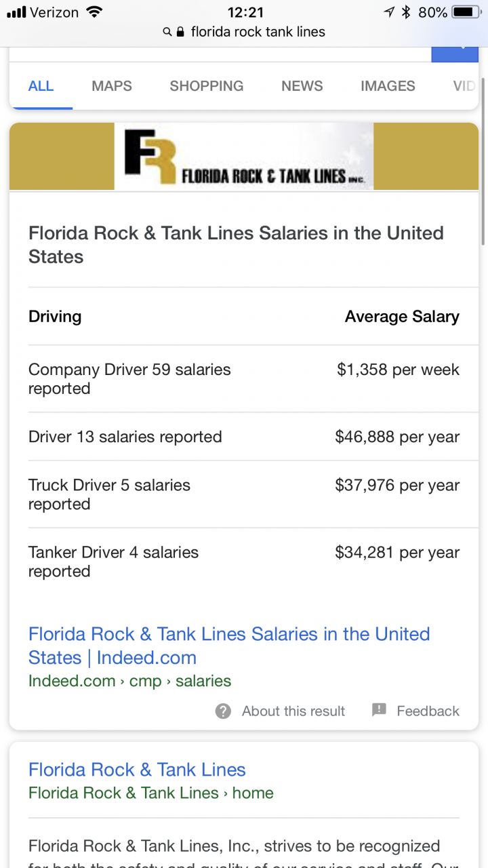The height and width of the screenshot is (868, 488).
Task: Click the Feedback flag icon
Action: 379,710
